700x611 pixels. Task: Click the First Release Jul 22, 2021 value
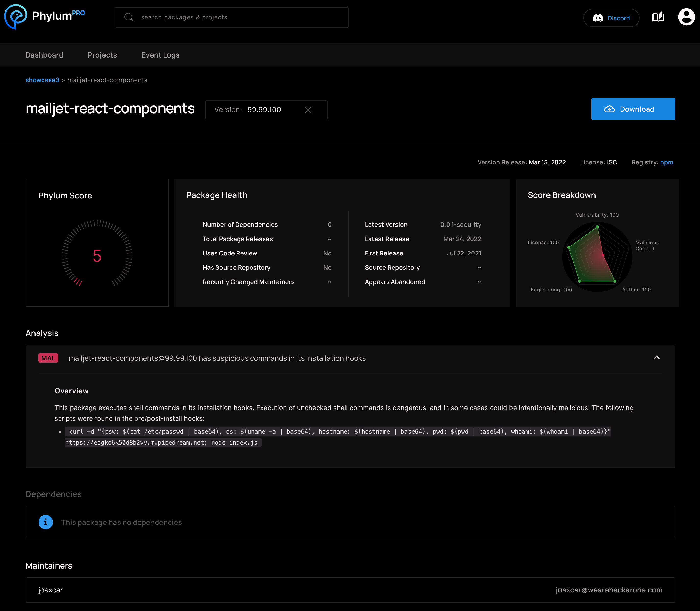tap(464, 253)
